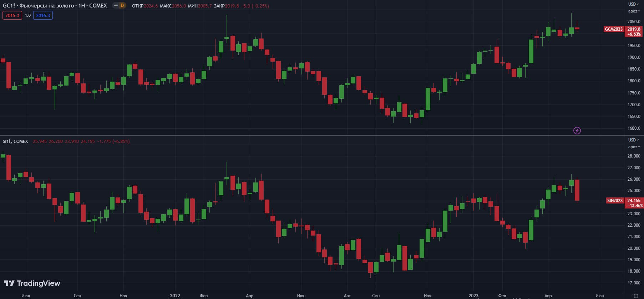
Task: Click 1800.0 on gold price axis
Action: pos(634,81)
